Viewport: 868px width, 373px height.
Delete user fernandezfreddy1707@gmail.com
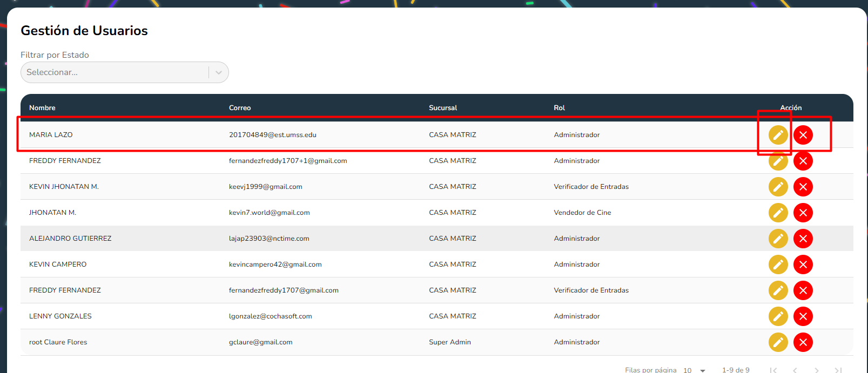pyautogui.click(x=803, y=290)
